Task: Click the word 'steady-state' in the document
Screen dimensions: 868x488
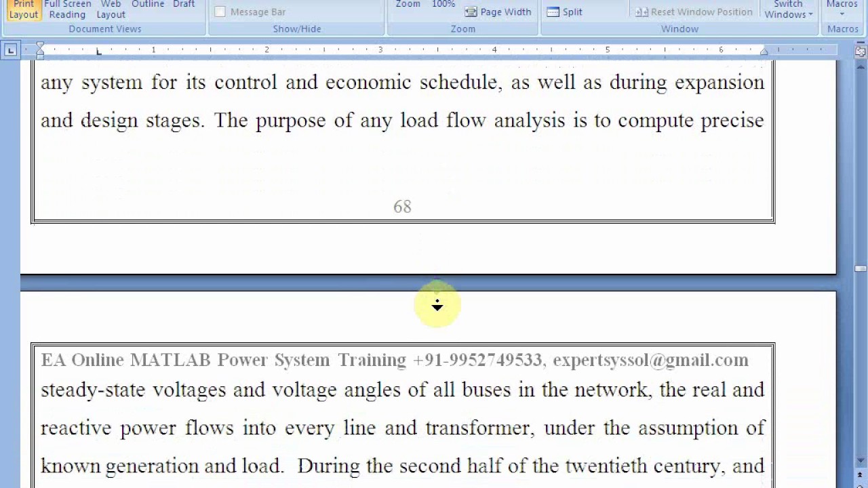Action: click(x=93, y=390)
